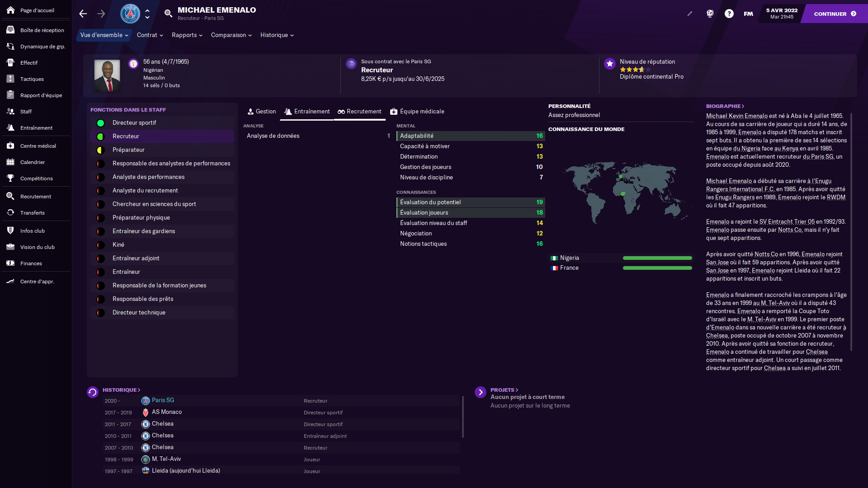Click the football globe icon in header
The image size is (868, 488).
pyautogui.click(x=710, y=14)
